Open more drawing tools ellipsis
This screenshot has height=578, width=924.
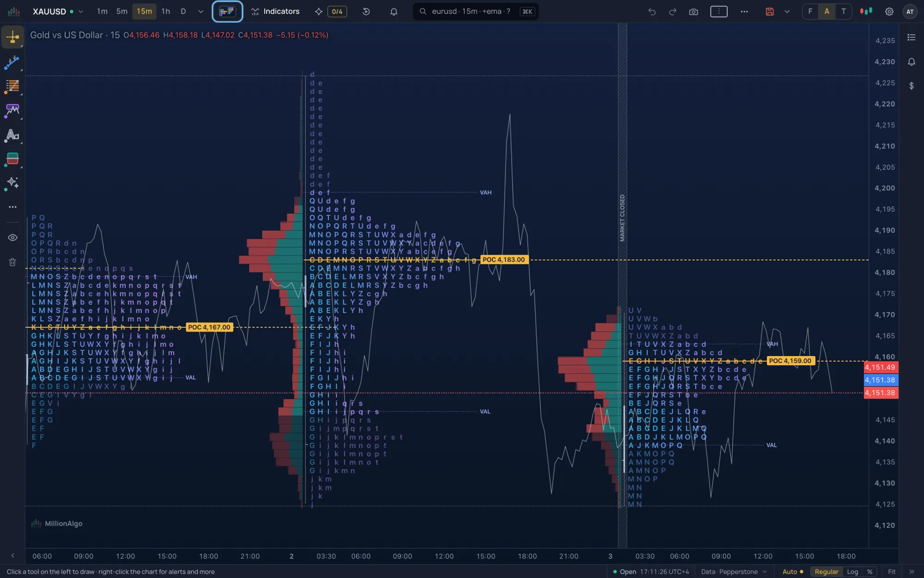(x=12, y=207)
